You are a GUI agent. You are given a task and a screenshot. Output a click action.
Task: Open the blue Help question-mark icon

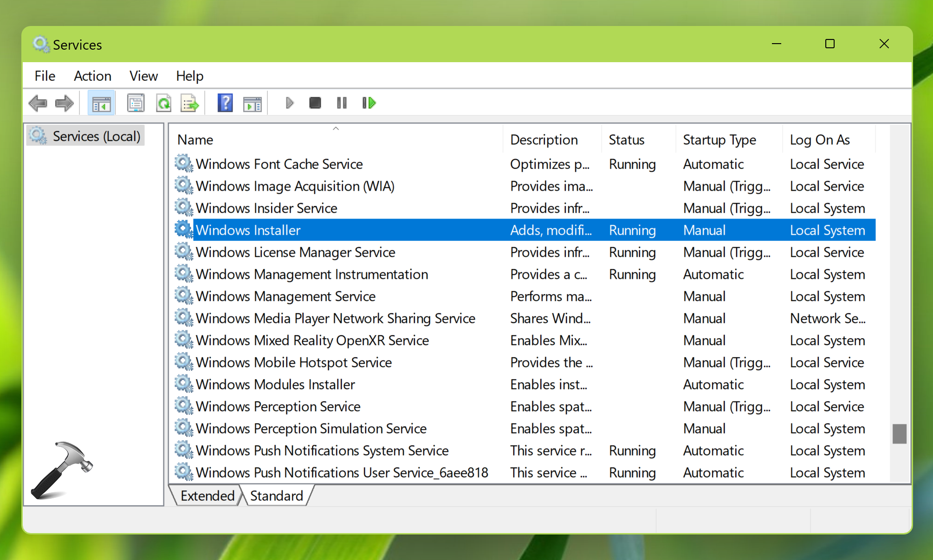(x=225, y=103)
